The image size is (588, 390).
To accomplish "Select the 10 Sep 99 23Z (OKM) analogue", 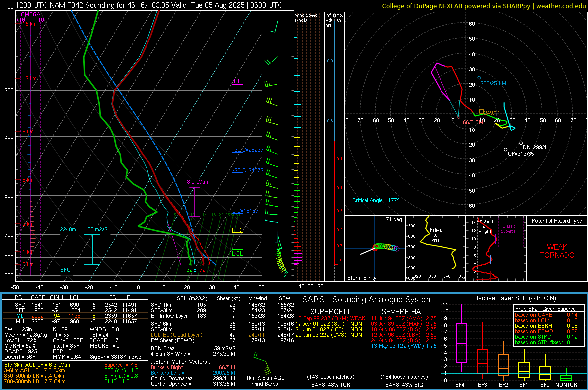I will [330, 318].
